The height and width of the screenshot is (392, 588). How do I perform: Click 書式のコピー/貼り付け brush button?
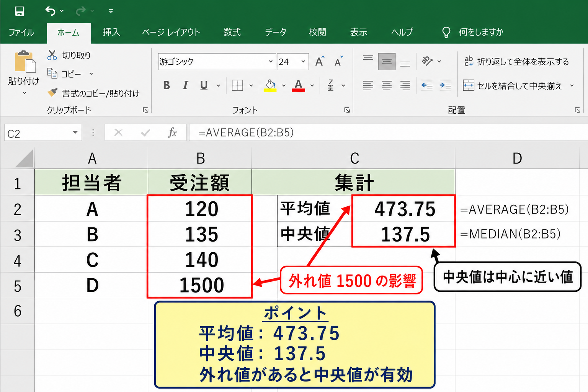click(93, 93)
